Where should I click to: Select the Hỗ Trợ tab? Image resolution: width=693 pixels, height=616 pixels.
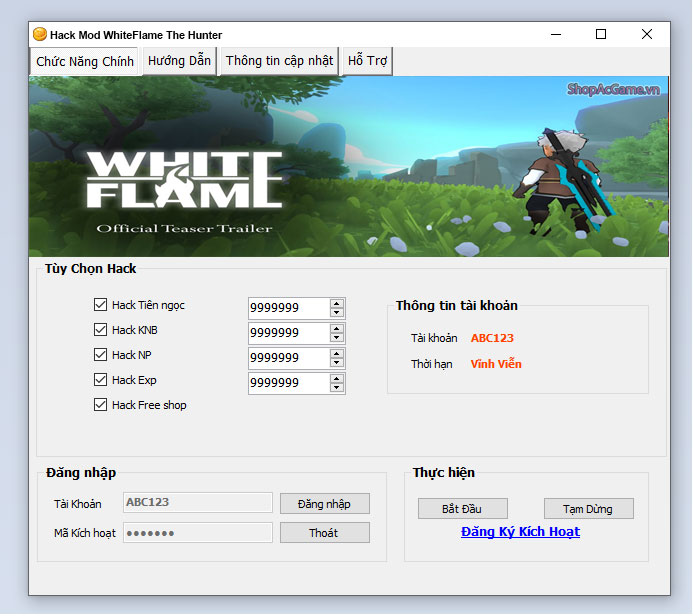point(367,61)
